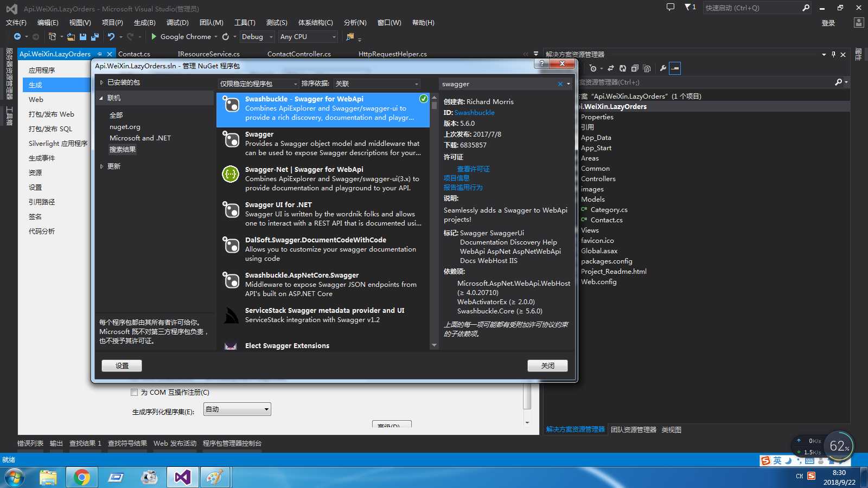Click the Save All toolbar icon
Image resolution: width=868 pixels, height=488 pixels.
point(95,36)
